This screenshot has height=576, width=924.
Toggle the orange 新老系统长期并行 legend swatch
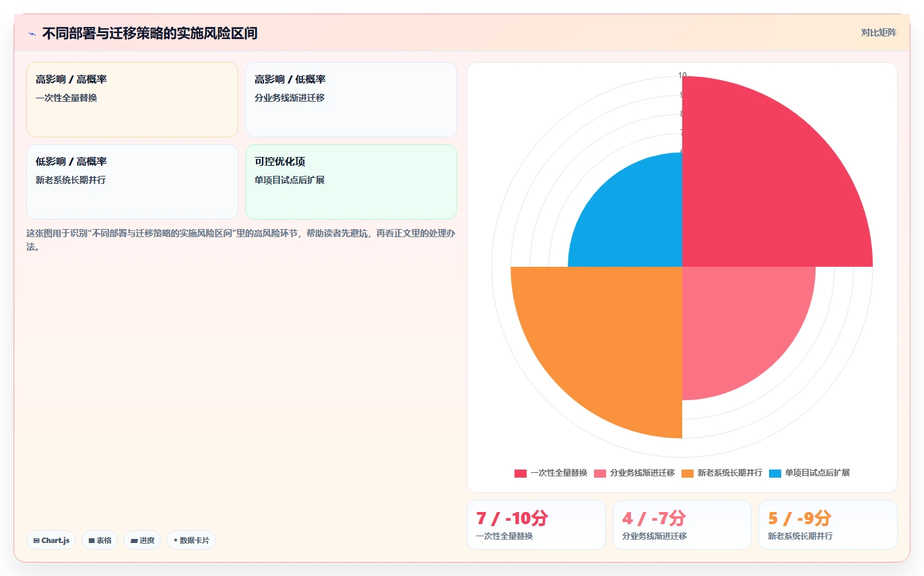pos(688,473)
